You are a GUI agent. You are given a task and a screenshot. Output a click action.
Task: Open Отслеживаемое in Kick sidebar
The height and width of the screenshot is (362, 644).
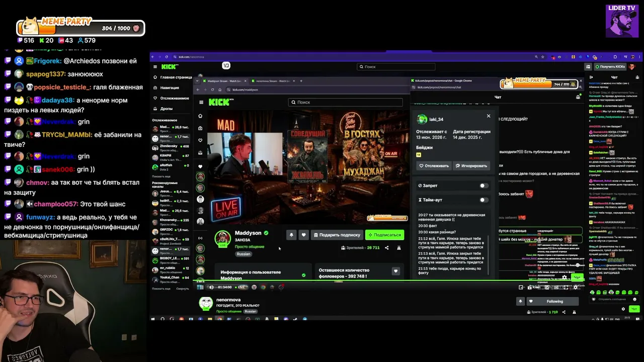coord(171,98)
